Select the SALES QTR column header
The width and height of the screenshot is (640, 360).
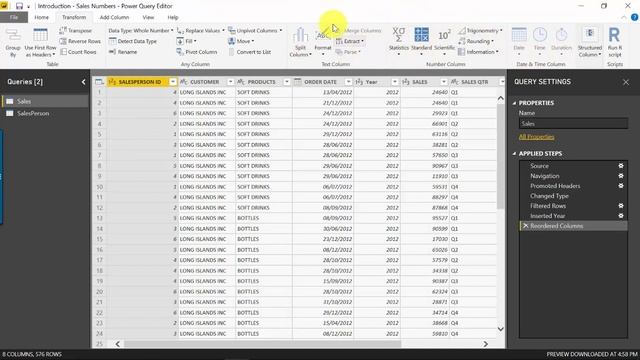[x=474, y=82]
